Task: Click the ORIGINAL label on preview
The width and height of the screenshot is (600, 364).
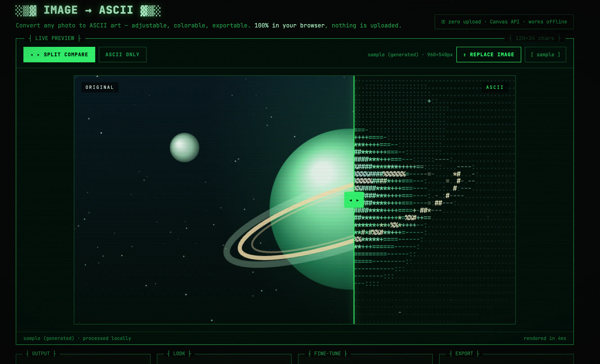Action: (100, 87)
